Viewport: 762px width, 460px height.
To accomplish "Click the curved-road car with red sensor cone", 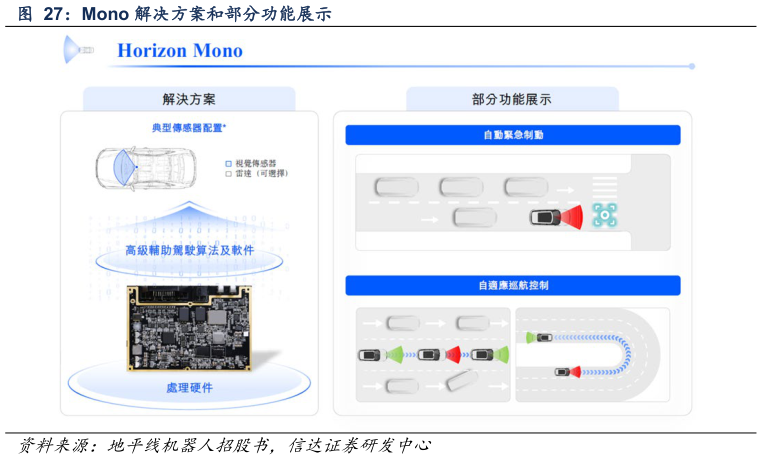I will 568,372.
